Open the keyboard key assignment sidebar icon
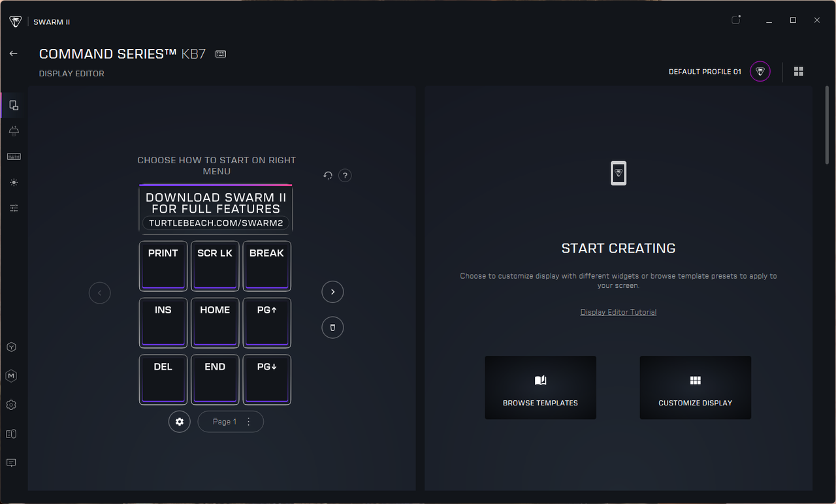The image size is (836, 504). 14,157
